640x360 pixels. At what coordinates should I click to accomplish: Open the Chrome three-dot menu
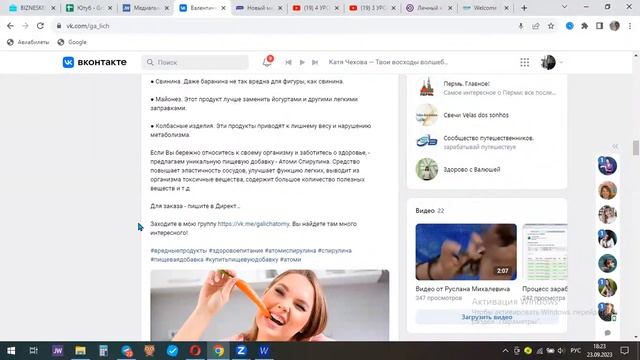pos(630,26)
